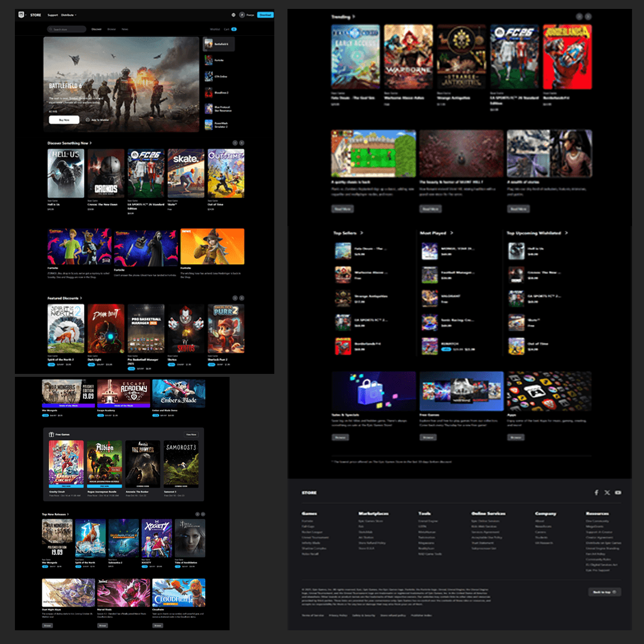
Task: Click the X icon in the footer
Action: (606, 493)
